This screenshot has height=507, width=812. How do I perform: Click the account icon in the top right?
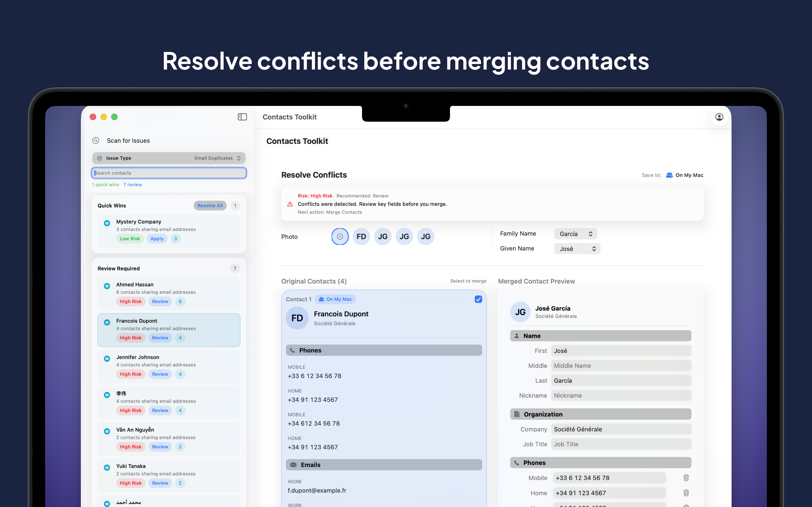(719, 117)
